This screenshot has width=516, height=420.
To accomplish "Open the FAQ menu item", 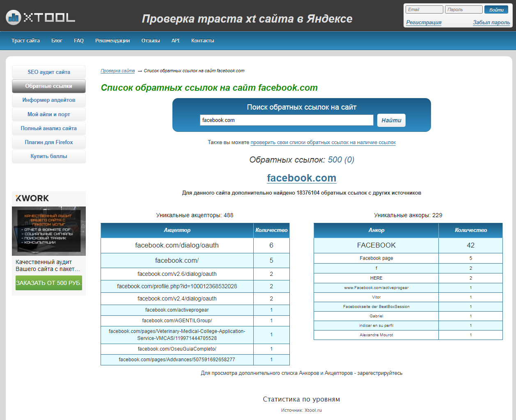I will [79, 41].
